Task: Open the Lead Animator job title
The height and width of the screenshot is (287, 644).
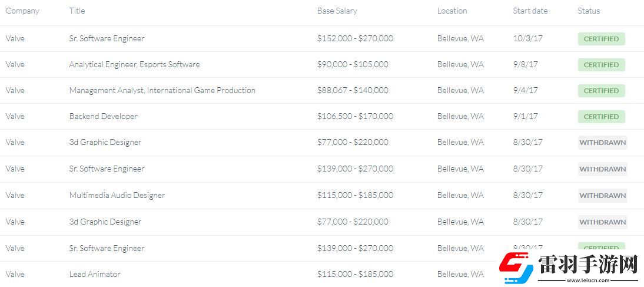Action: tap(95, 274)
